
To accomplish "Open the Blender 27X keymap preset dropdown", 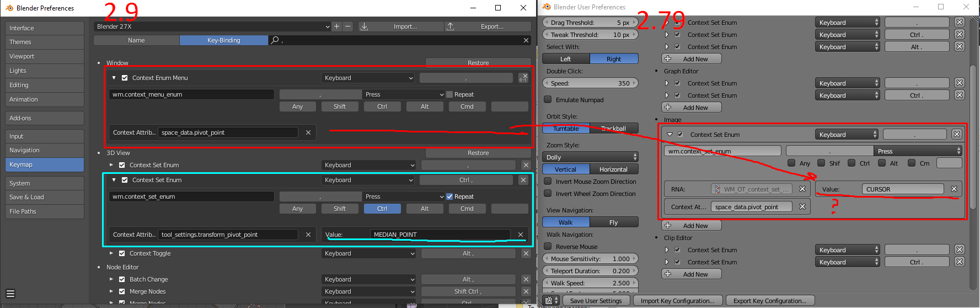I will pyautogui.click(x=212, y=26).
